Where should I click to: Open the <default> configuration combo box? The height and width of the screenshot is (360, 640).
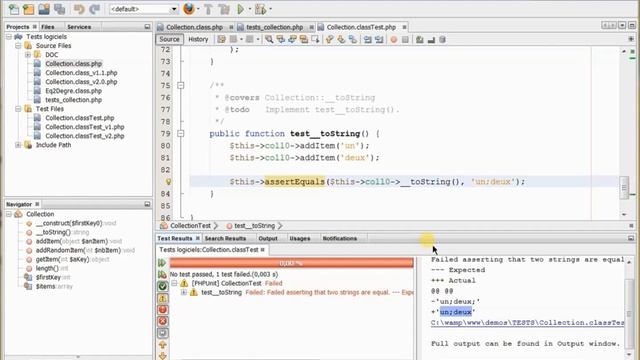click(x=144, y=9)
